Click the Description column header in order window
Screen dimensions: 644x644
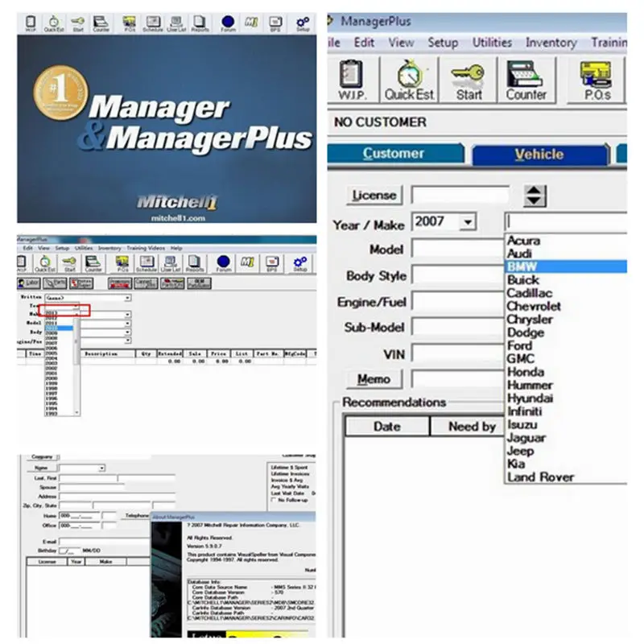(x=108, y=353)
